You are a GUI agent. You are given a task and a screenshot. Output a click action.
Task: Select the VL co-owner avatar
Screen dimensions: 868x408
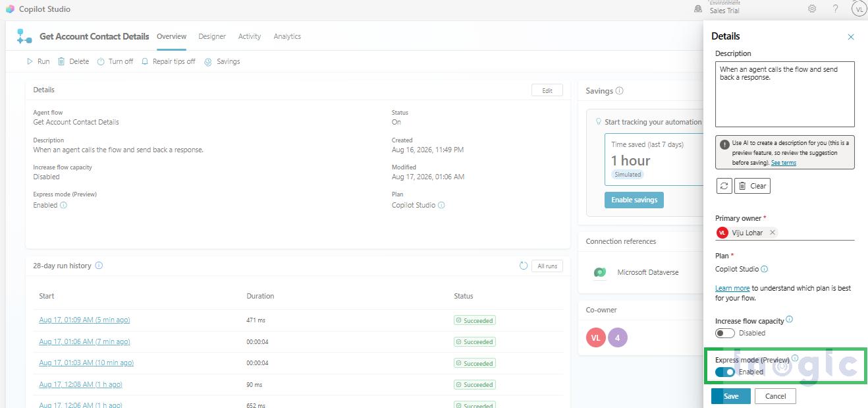coord(595,337)
